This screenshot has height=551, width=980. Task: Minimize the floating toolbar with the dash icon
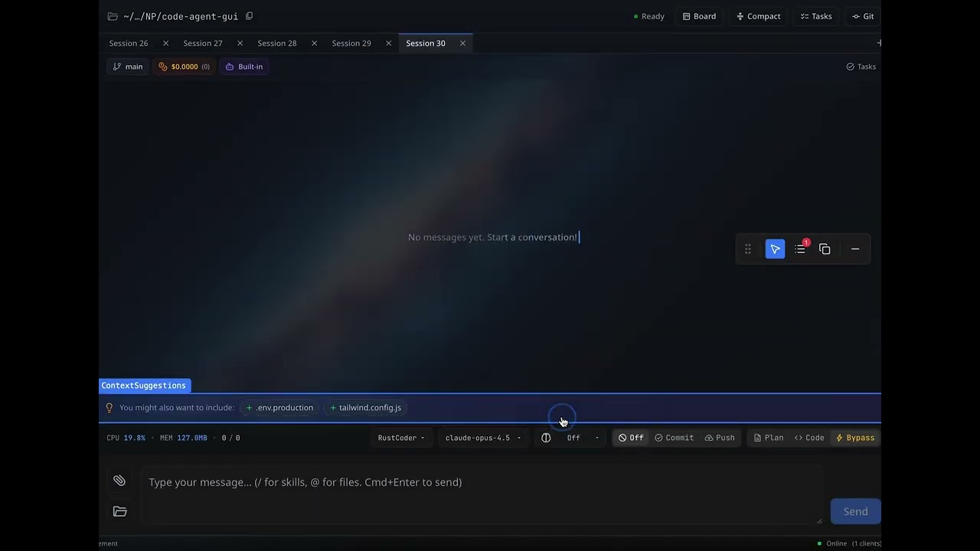[855, 249]
